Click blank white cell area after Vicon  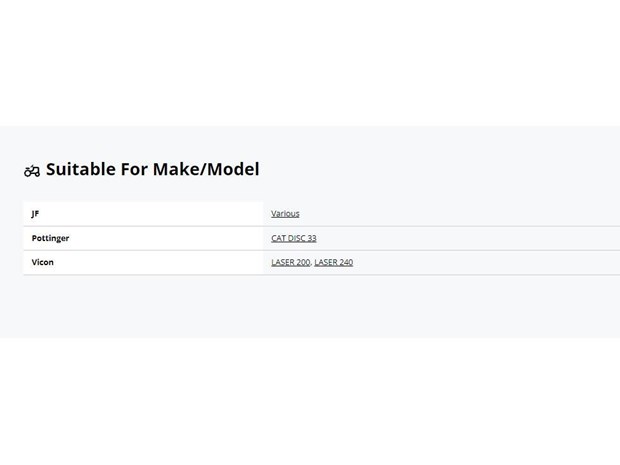tap(158, 262)
